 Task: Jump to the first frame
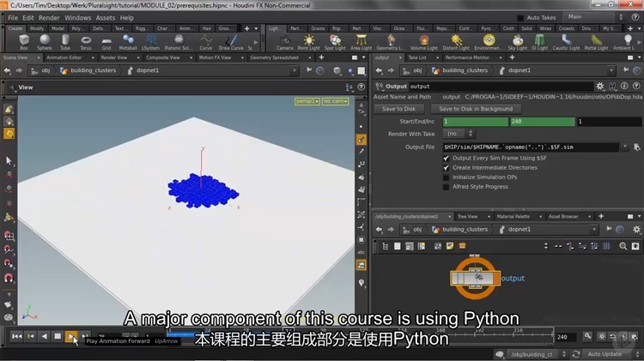click(x=17, y=336)
